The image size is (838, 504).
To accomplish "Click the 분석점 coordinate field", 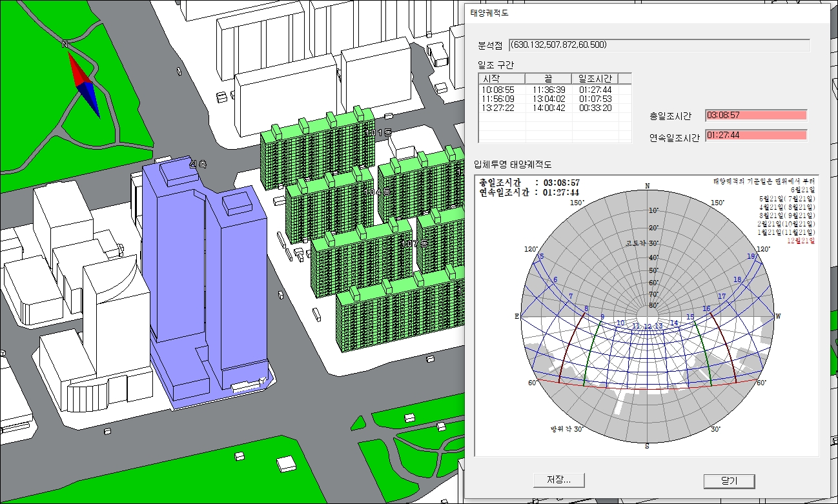I will pyautogui.click(x=659, y=45).
